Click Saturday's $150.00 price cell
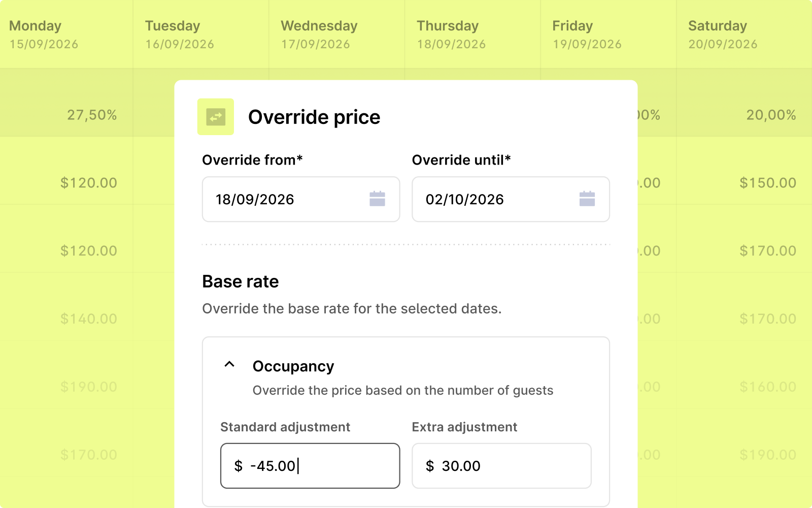The height and width of the screenshot is (508, 812). [x=767, y=183]
